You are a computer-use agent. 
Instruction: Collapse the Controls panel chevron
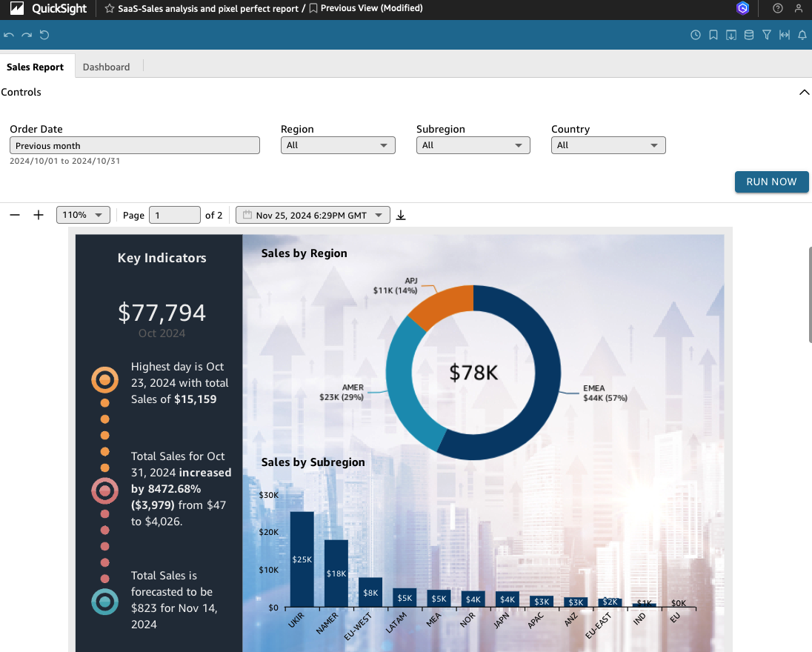804,93
